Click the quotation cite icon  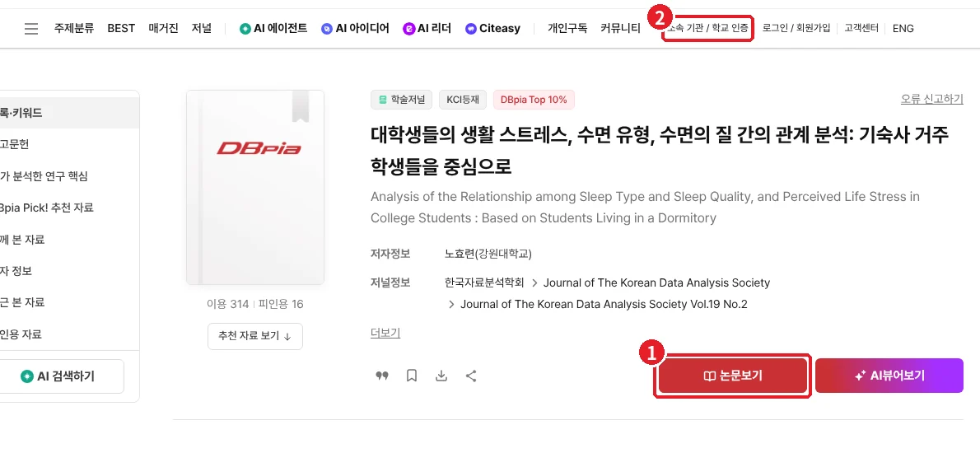click(x=382, y=376)
